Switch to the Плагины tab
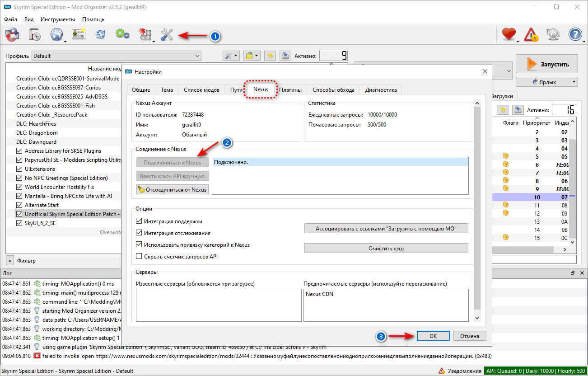588x376 pixels. pyautogui.click(x=290, y=89)
